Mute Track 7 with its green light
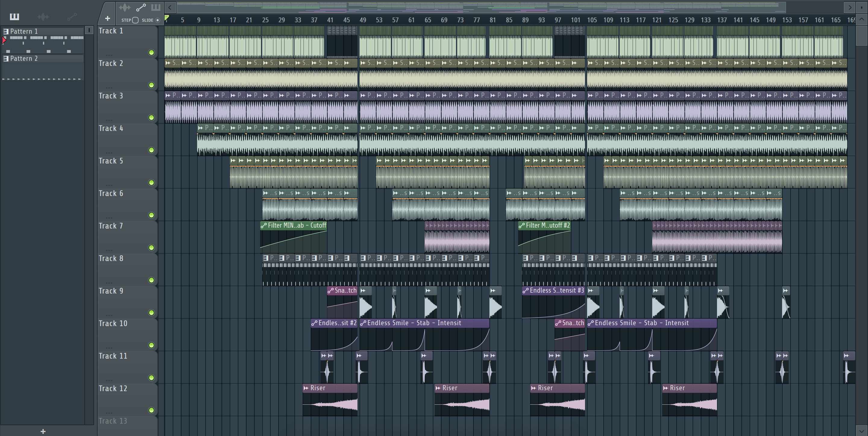The width and height of the screenshot is (868, 436). (151, 248)
